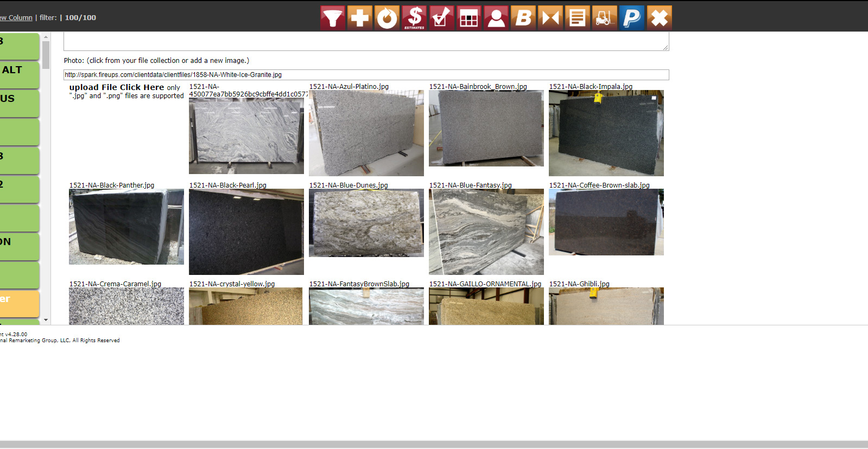
Task: Choose the 1521-NA-Blue-Fantasy.jpg image
Action: [486, 232]
